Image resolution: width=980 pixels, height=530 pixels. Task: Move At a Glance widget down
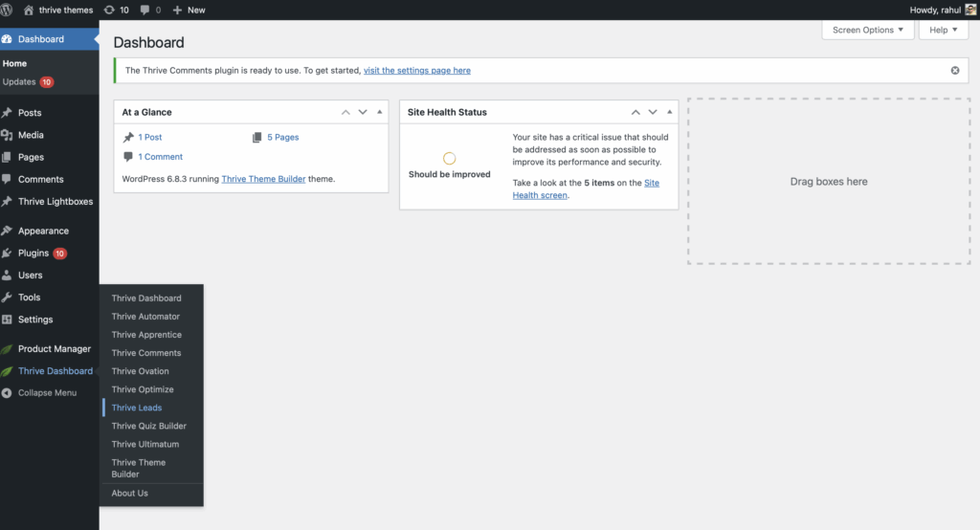pyautogui.click(x=363, y=112)
